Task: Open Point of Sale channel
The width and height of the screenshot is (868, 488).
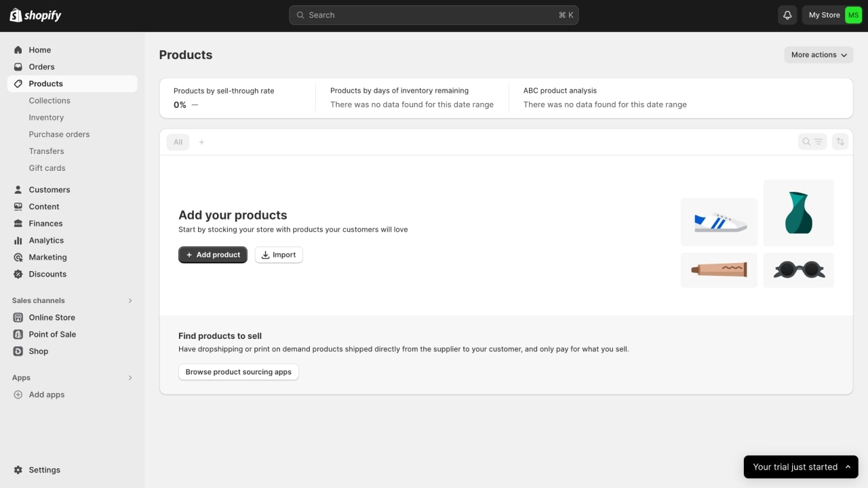Action: point(52,334)
